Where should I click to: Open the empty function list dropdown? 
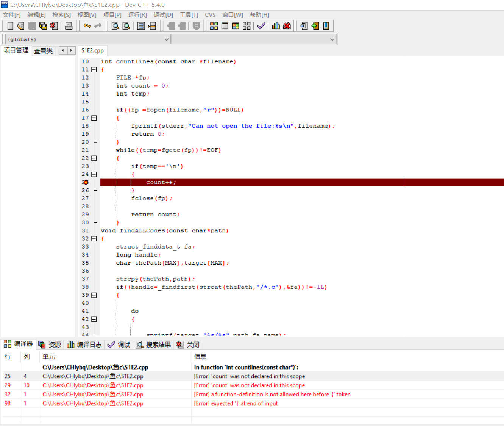(x=254, y=39)
